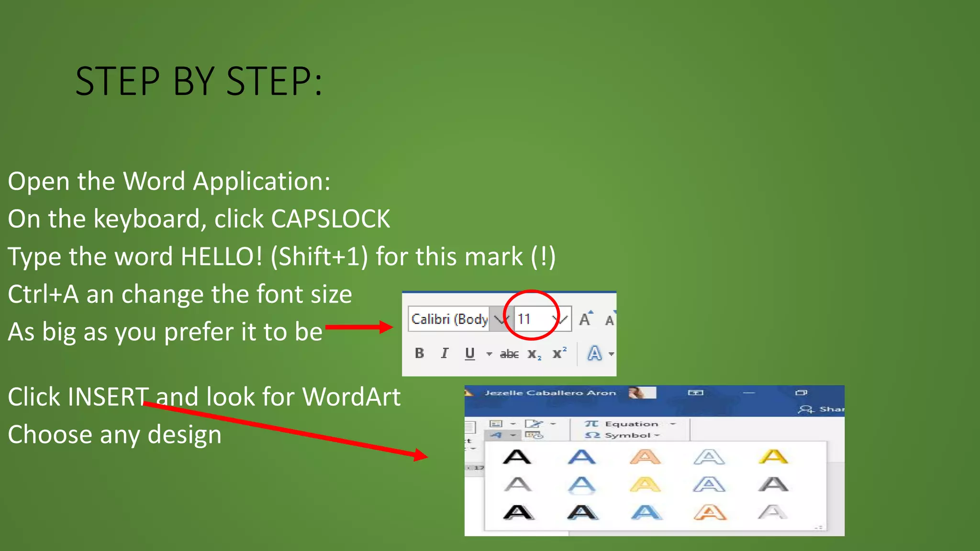Image resolution: width=980 pixels, height=551 pixels.
Task: Expand the underline style dropdown arrow
Action: pos(489,354)
